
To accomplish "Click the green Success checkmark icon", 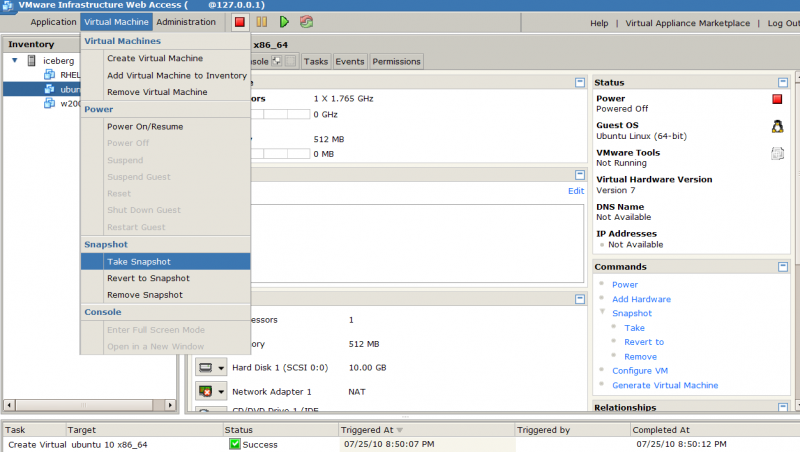I will point(235,444).
